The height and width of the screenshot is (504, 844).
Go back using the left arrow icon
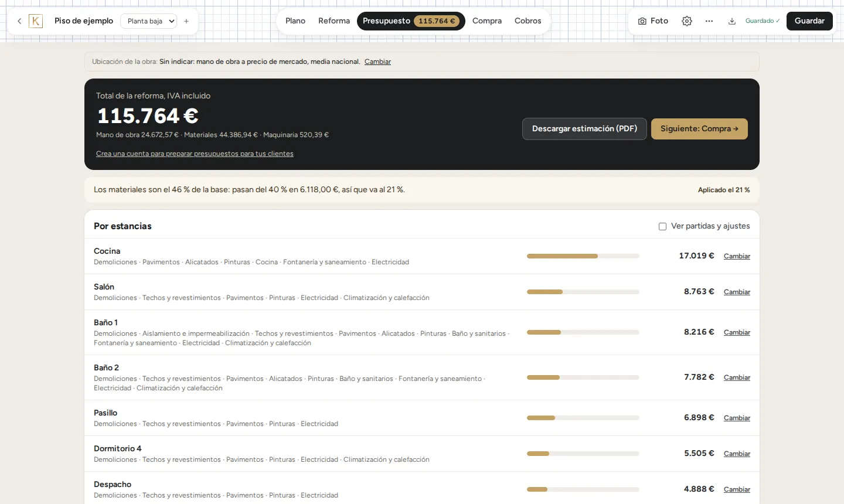(x=19, y=21)
